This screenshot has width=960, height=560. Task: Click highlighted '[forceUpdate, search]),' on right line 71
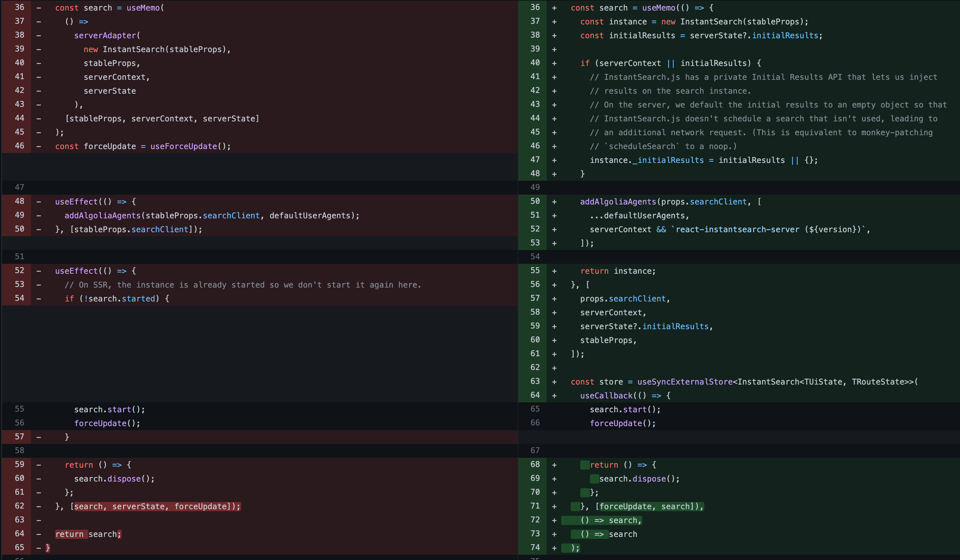coord(649,506)
